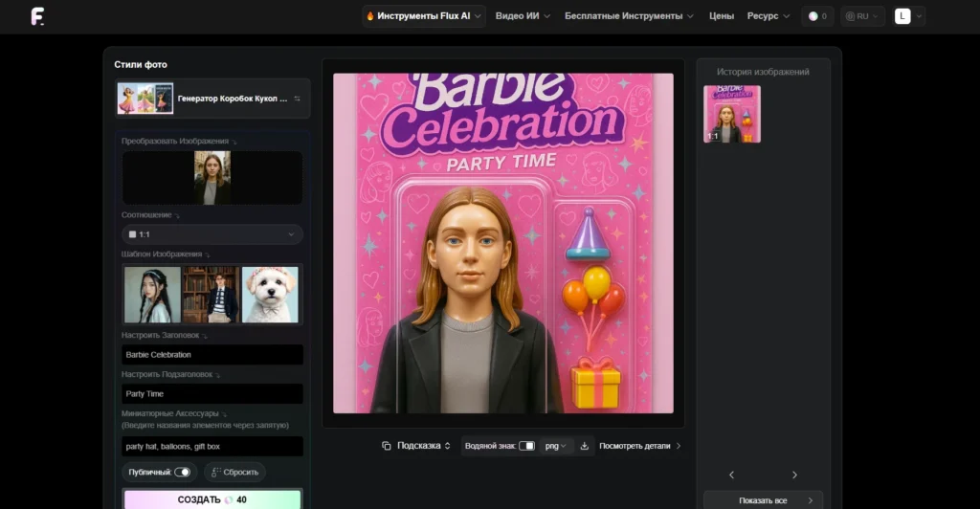The image size is (980, 509).
Task: Click uploaded portrait in Преобразовать Изображения
Action: tap(212, 178)
